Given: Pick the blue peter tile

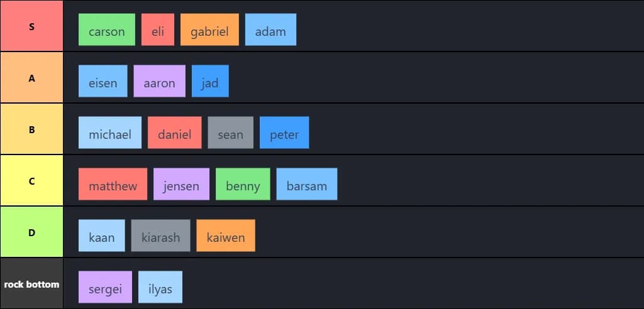Looking at the screenshot, I should click(x=284, y=133).
